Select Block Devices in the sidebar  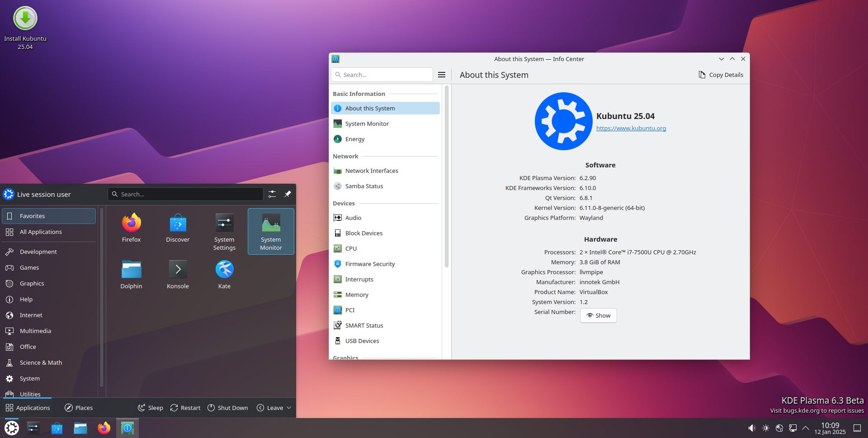pos(385,233)
